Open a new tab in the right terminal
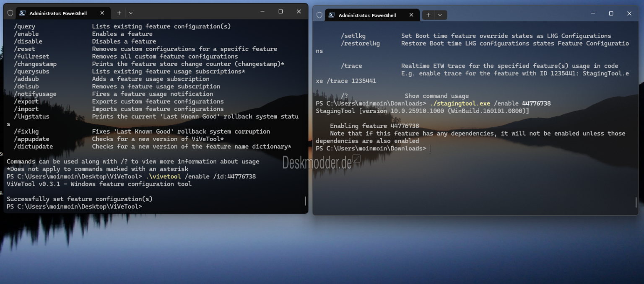The width and height of the screenshot is (644, 284). (x=428, y=15)
